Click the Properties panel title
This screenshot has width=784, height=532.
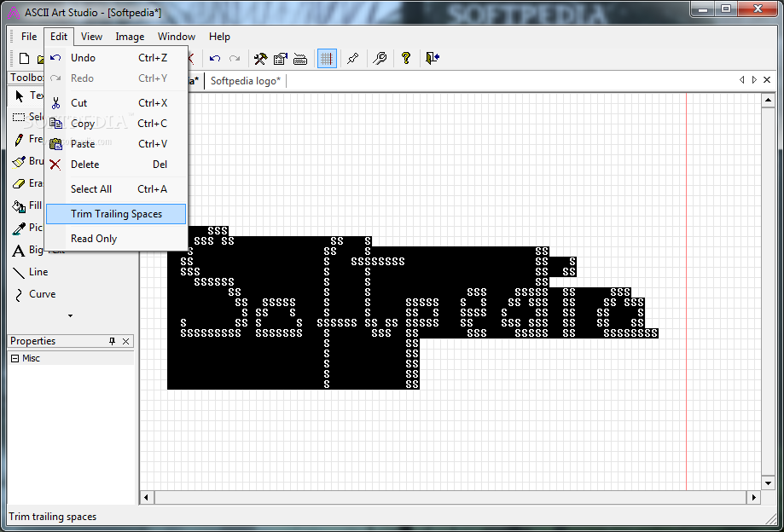[33, 341]
